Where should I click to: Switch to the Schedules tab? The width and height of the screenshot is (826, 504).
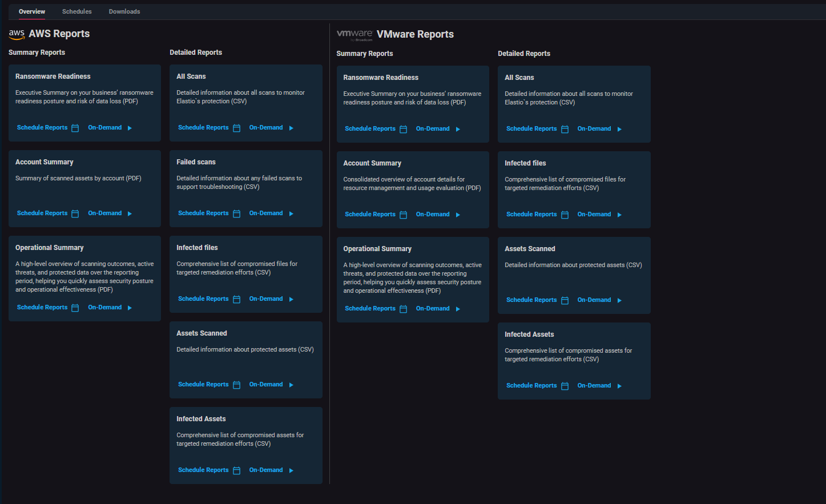click(76, 11)
